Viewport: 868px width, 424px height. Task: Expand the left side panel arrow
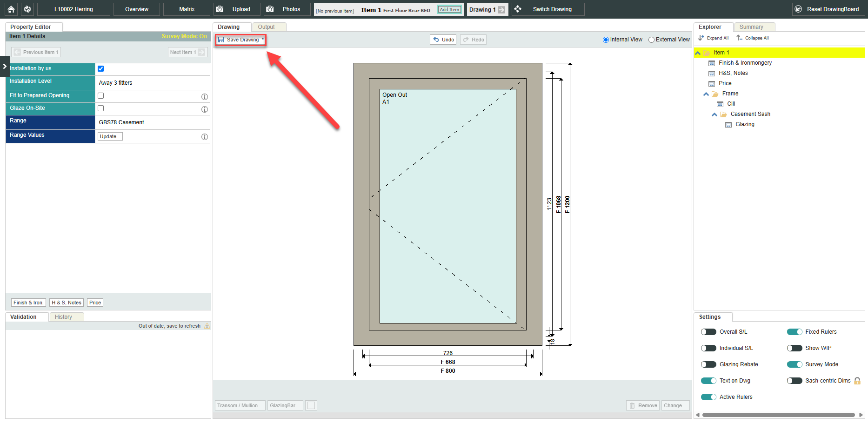(5, 67)
